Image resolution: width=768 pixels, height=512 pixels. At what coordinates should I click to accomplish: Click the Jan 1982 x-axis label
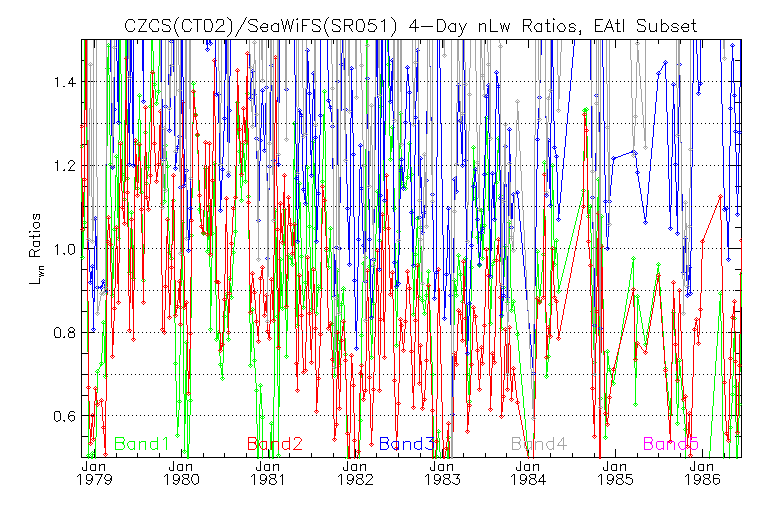[355, 473]
